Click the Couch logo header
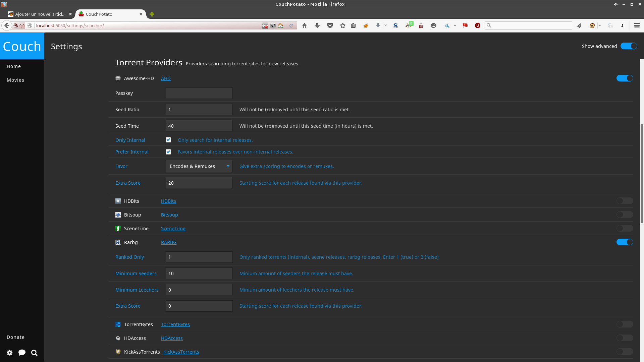The image size is (644, 362). [22, 46]
